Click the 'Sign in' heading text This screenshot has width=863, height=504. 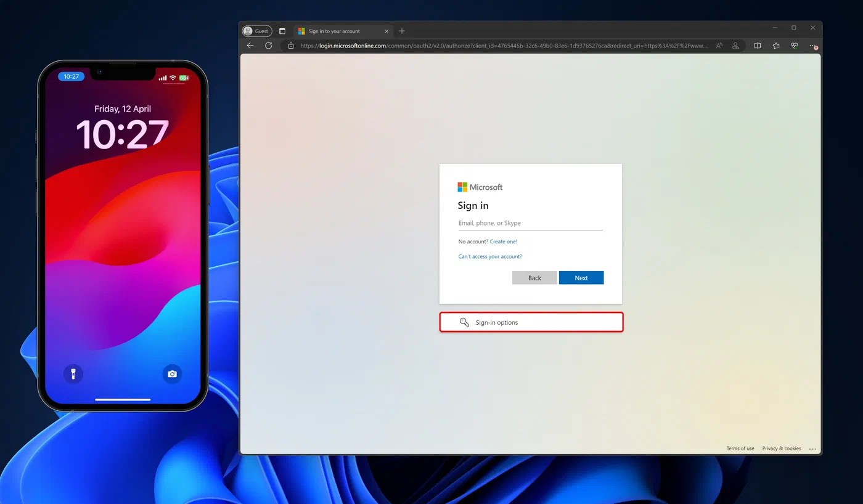pos(473,206)
